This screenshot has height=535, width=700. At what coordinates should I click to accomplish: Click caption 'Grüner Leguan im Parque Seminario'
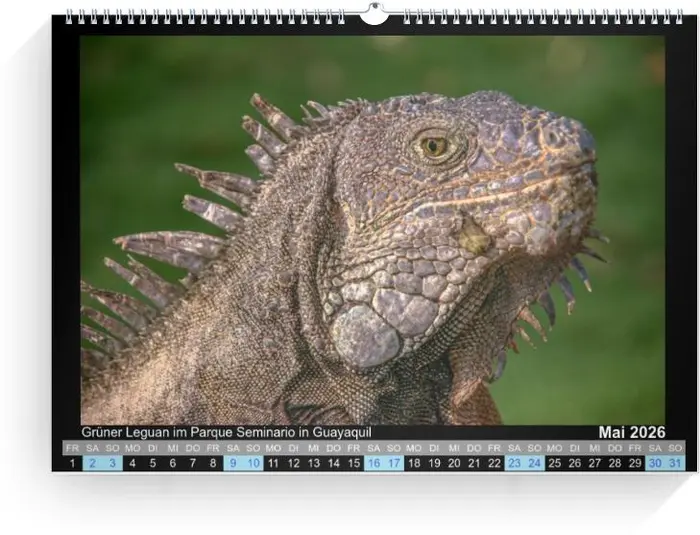point(226,432)
